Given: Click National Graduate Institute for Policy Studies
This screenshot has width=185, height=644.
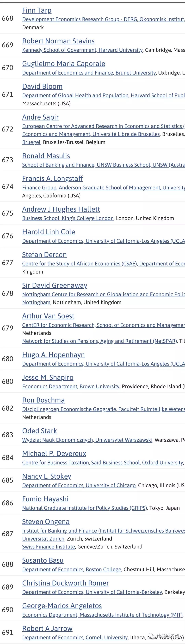Looking at the screenshot, I should pos(85,508).
